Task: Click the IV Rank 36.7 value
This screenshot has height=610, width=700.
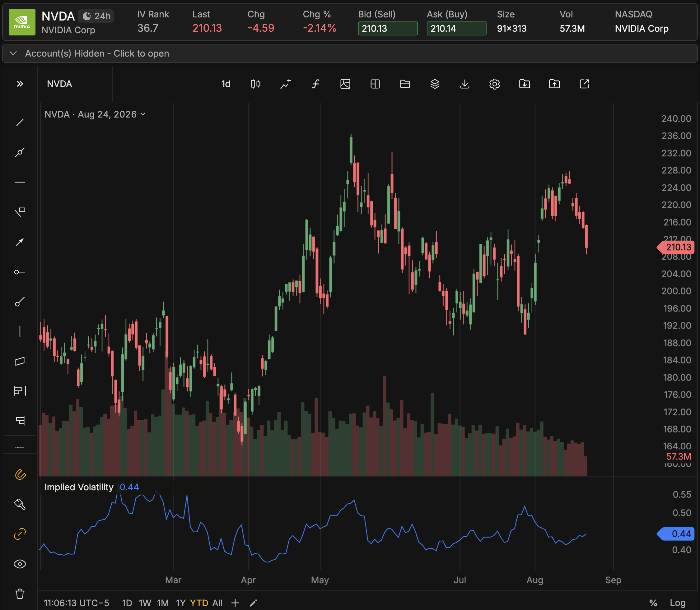Action: (148, 28)
